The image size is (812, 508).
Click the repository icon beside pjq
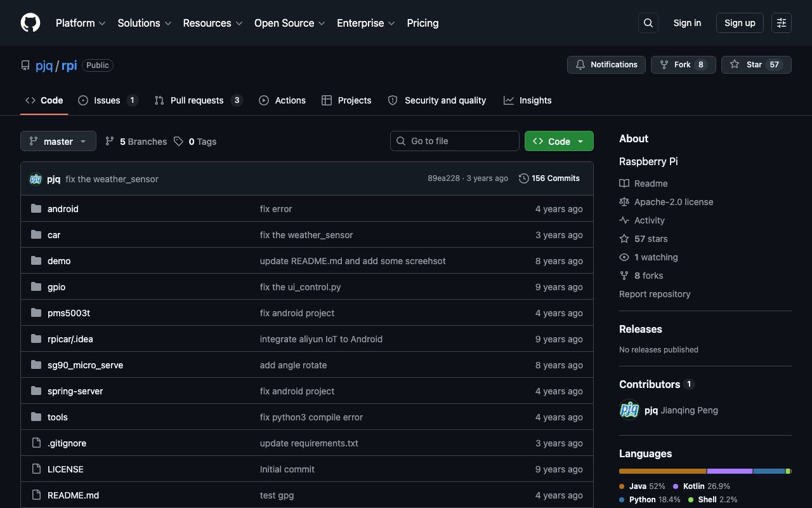pos(25,65)
